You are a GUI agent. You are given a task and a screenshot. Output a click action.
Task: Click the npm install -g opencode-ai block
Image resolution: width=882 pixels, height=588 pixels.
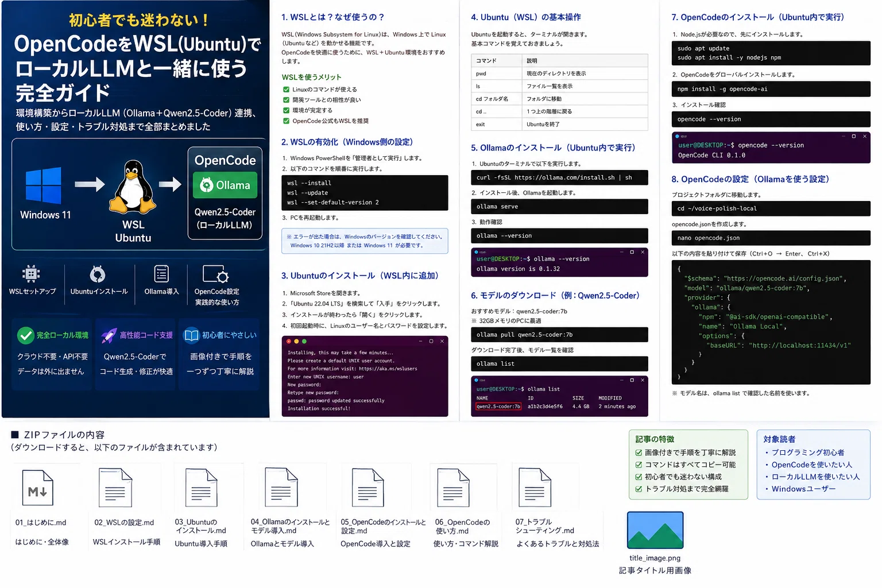pyautogui.click(x=771, y=89)
